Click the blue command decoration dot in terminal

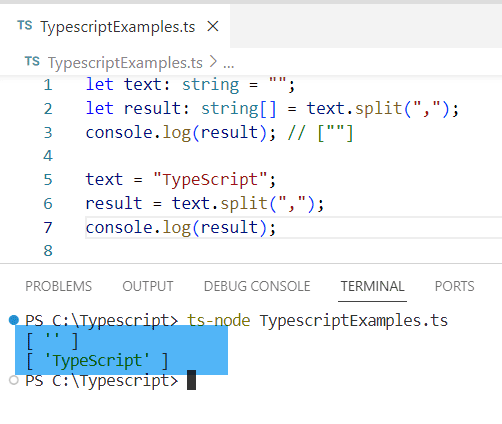[x=14, y=320]
